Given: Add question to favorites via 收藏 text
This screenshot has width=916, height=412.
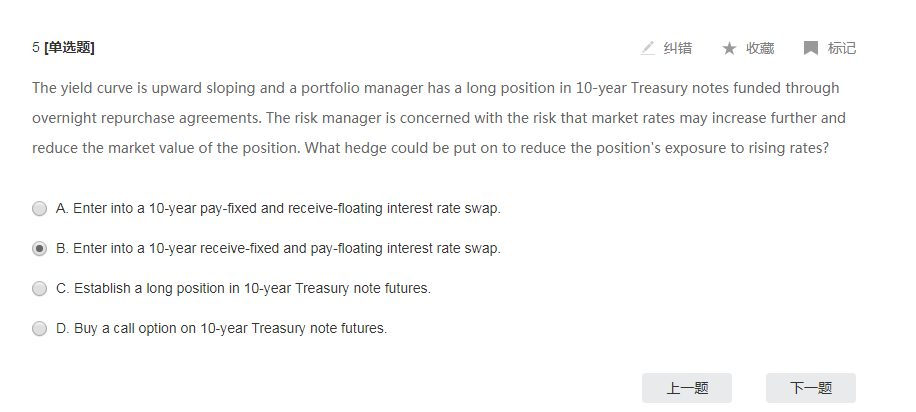Looking at the screenshot, I should tap(760, 48).
